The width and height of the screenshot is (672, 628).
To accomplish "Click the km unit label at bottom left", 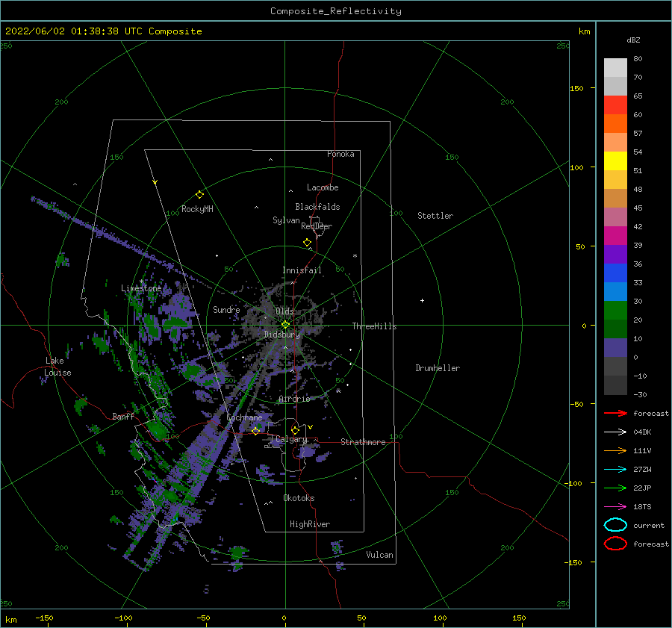I will tap(10, 620).
